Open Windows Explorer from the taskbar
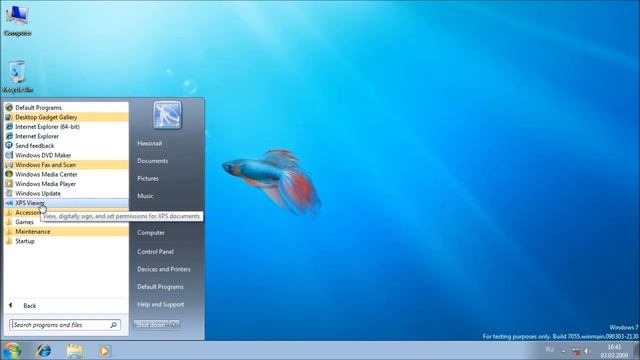Viewport: 640px width, 360px height. pyautogui.click(x=74, y=351)
